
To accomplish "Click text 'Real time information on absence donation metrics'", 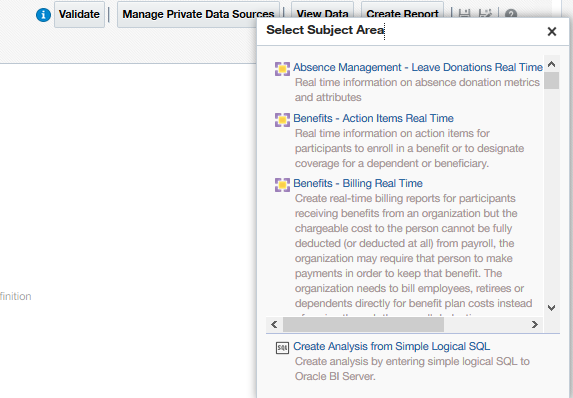I will (x=417, y=82).
